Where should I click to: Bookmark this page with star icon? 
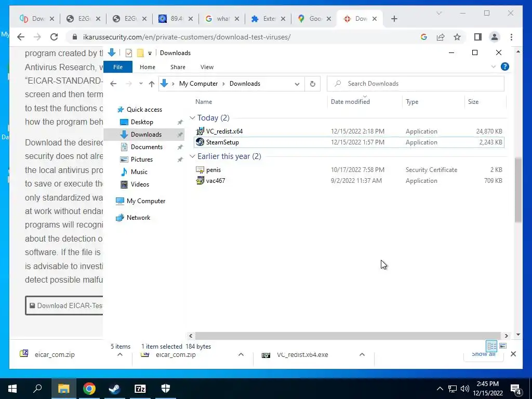click(x=457, y=37)
